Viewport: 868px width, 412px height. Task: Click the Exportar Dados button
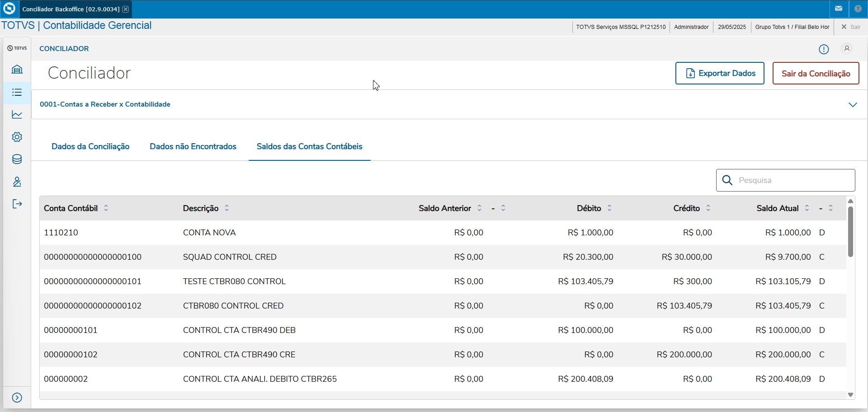(720, 73)
